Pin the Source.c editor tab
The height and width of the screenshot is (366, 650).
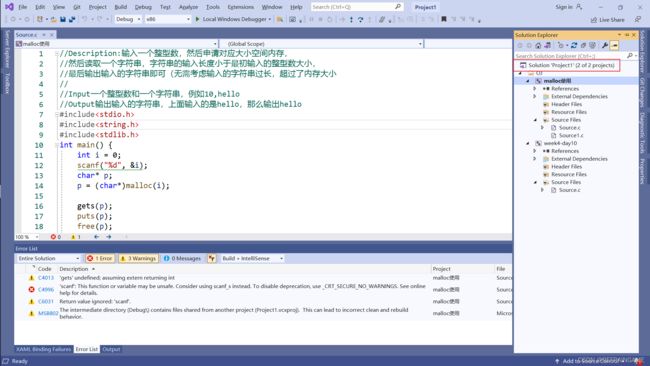[x=44, y=35]
